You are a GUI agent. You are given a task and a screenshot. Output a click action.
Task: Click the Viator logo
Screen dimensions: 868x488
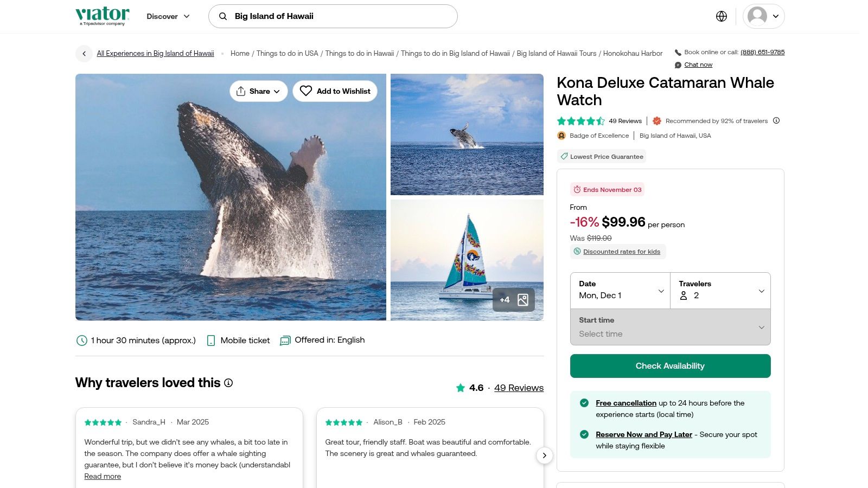coord(103,16)
